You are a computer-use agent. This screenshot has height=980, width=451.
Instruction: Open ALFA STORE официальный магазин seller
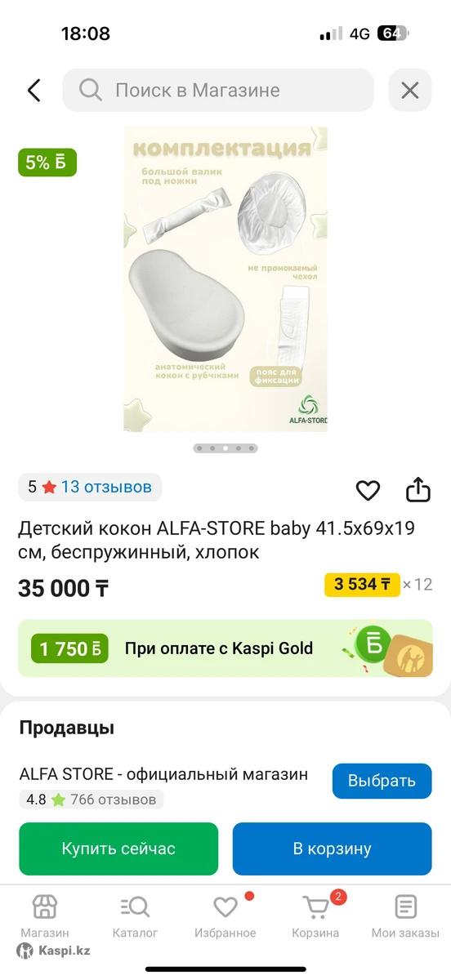pyautogui.click(x=163, y=774)
